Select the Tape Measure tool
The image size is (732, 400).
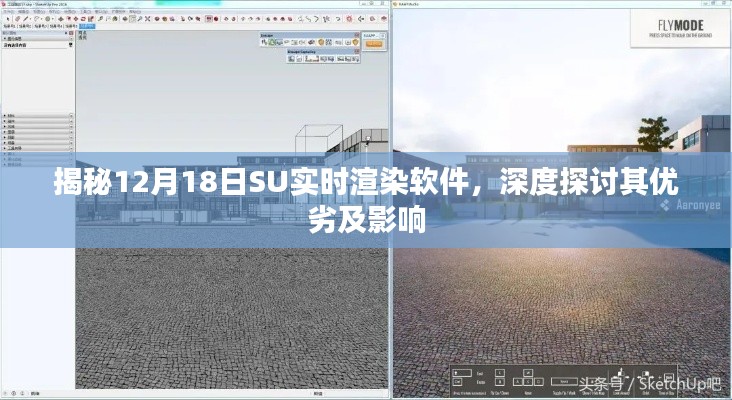[x=100, y=19]
